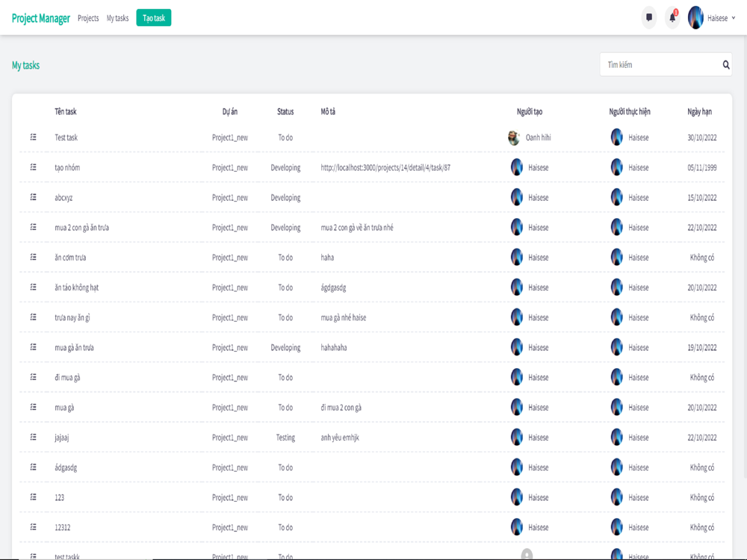Screen dimensions: 747x560
Task: Click the Tên task column header
Action: point(65,111)
